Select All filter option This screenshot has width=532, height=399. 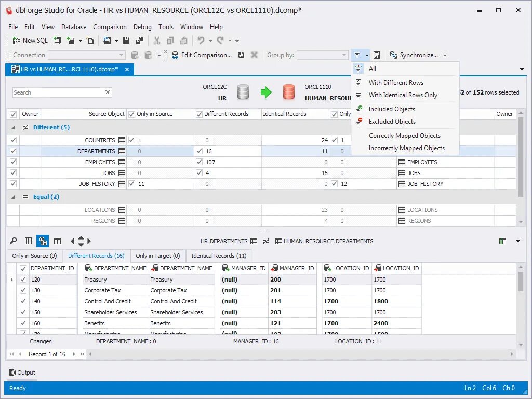pyautogui.click(x=405, y=69)
